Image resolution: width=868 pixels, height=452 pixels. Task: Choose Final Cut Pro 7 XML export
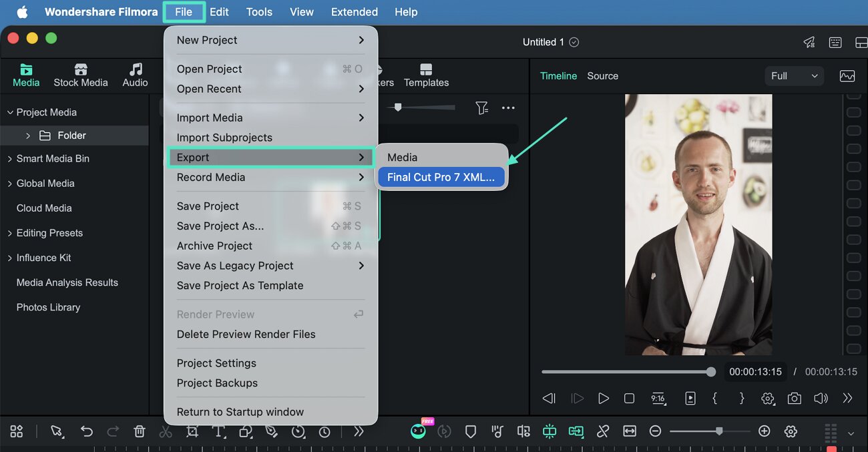(x=441, y=178)
